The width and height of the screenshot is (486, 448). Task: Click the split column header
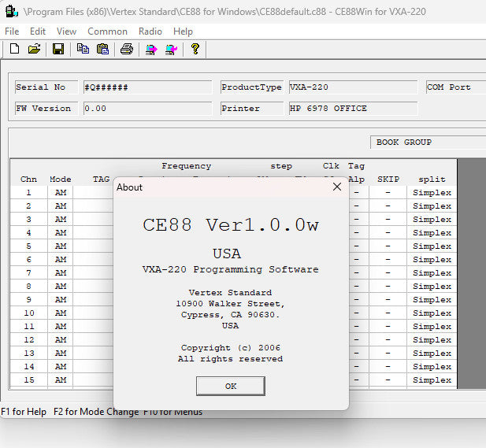[432, 179]
